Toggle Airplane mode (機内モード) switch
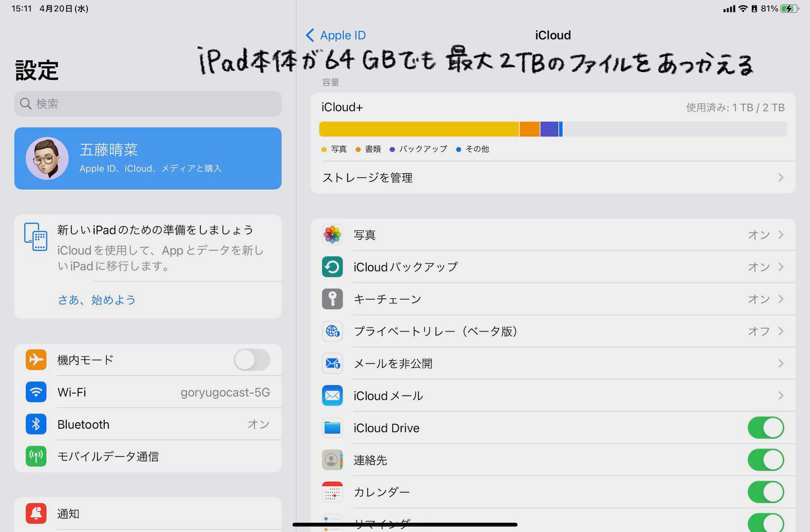Screen dimensions: 810x532 pos(252,360)
